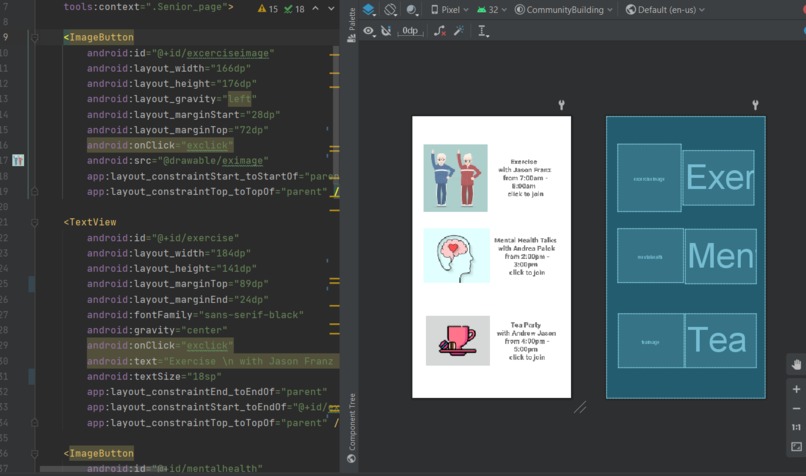
Task: Click the orientation for preview icon
Action: 391,10
